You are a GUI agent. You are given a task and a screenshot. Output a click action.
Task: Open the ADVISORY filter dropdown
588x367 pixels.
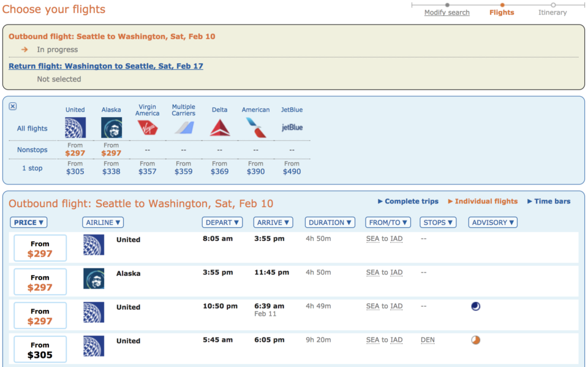[x=492, y=222]
